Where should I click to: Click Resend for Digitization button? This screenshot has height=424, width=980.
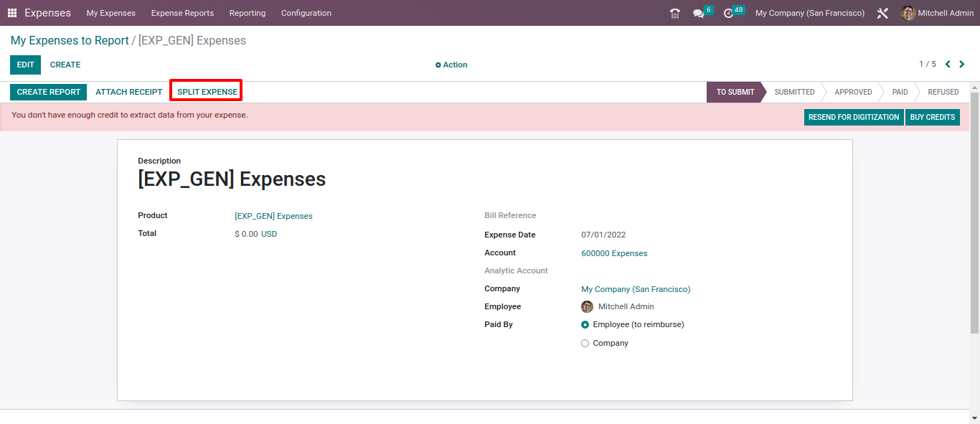click(854, 117)
